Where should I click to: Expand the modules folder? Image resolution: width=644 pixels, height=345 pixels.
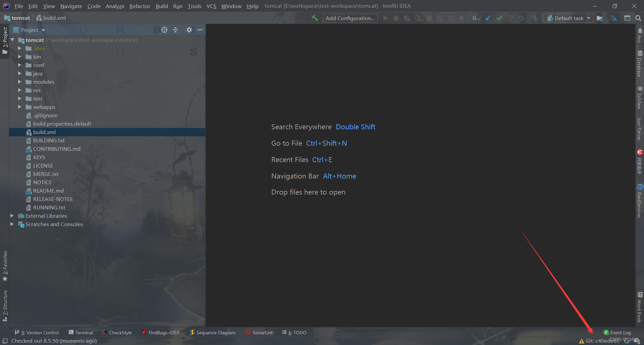pos(19,82)
